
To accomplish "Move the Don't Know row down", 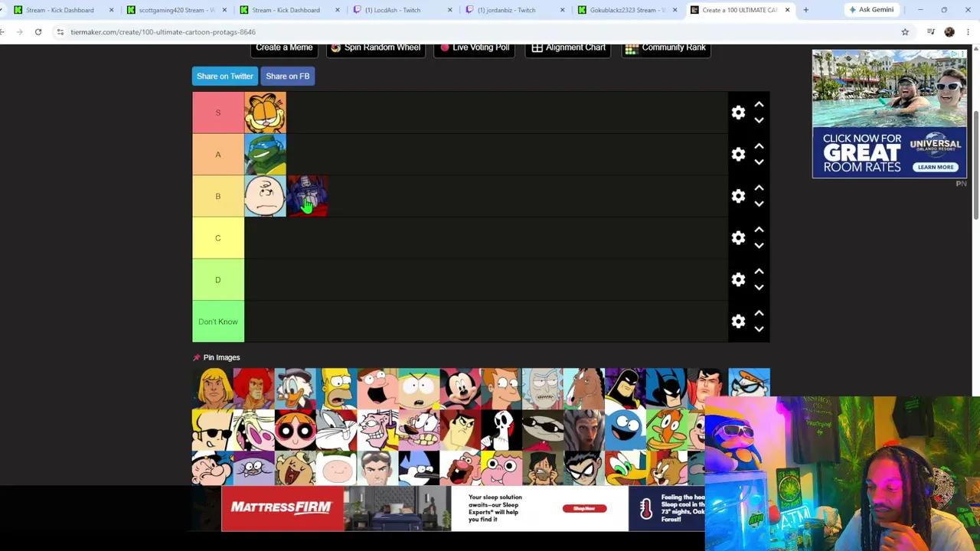I will (x=759, y=329).
